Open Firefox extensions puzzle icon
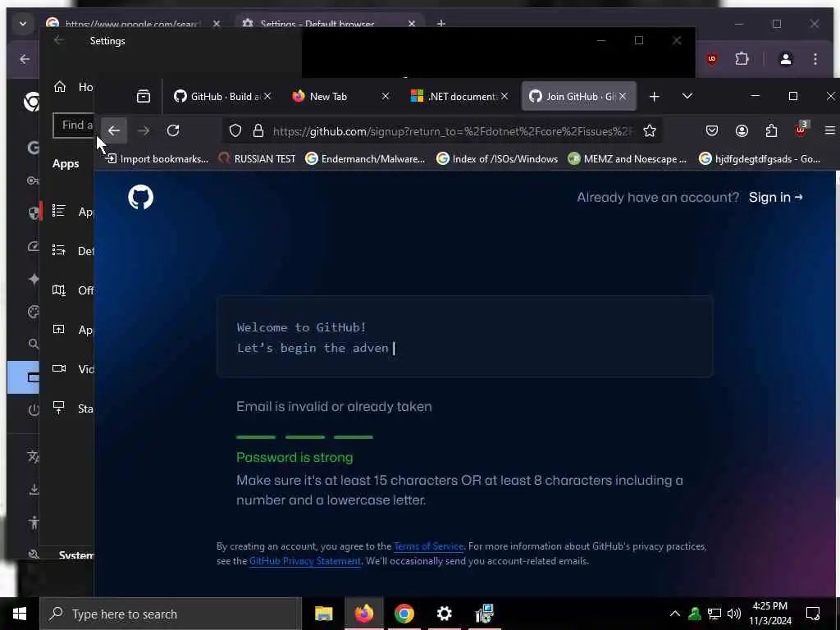Image resolution: width=840 pixels, height=630 pixels. 771,130
